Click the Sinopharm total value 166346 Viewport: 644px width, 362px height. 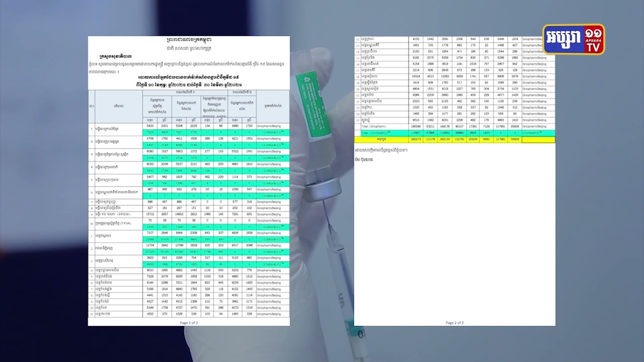(x=416, y=127)
